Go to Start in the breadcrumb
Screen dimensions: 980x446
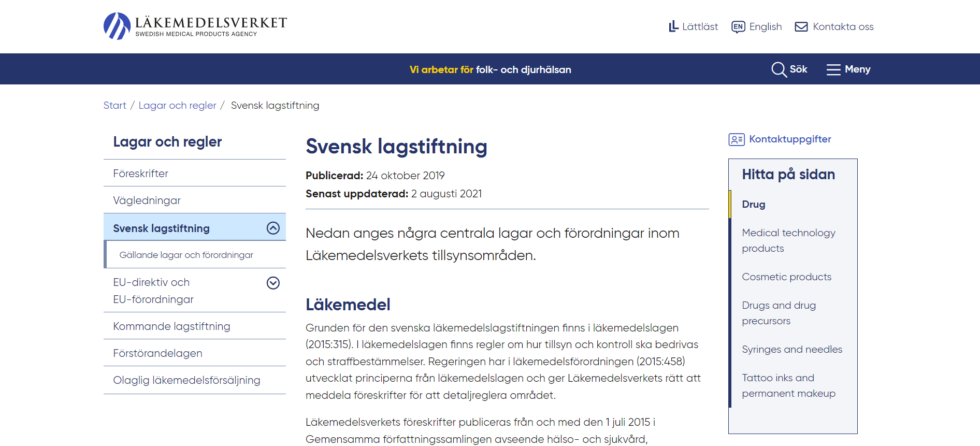point(114,106)
